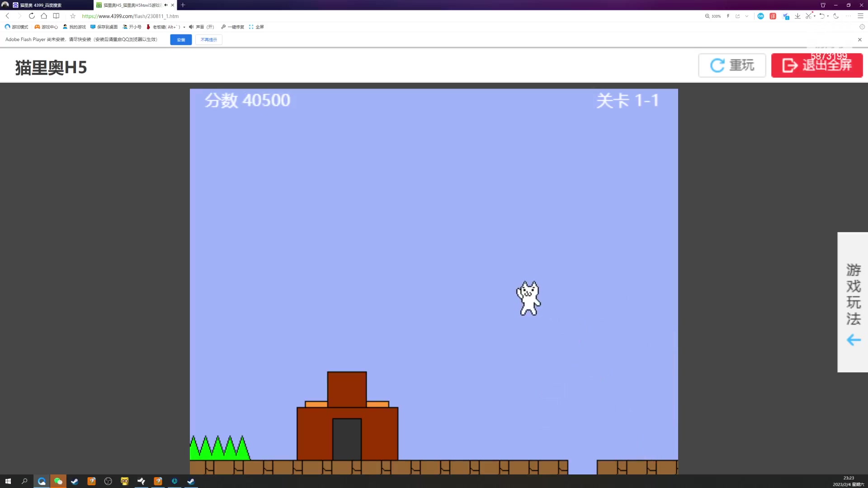Screen dimensions: 868x488
Task: Toggle sound 声音 (开) setting
Action: coord(201,27)
